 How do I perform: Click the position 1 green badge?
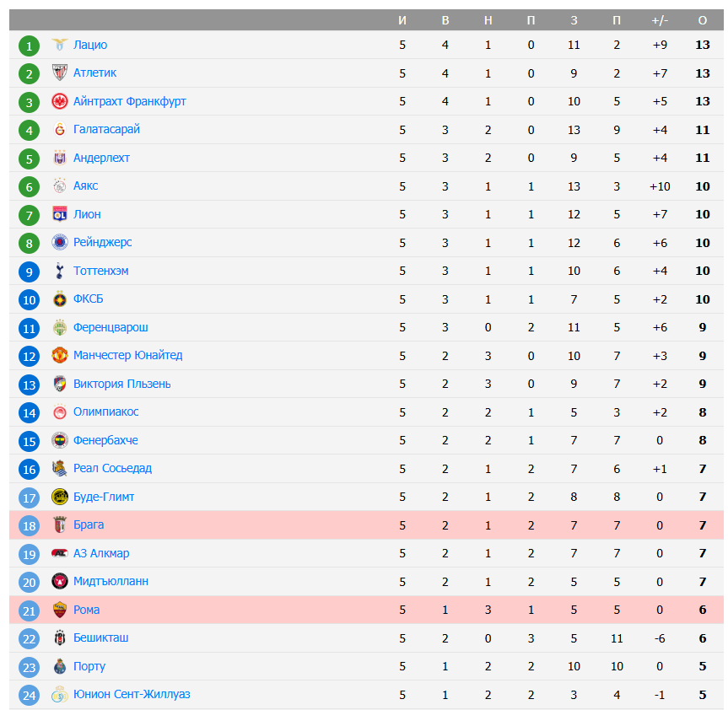coord(30,46)
